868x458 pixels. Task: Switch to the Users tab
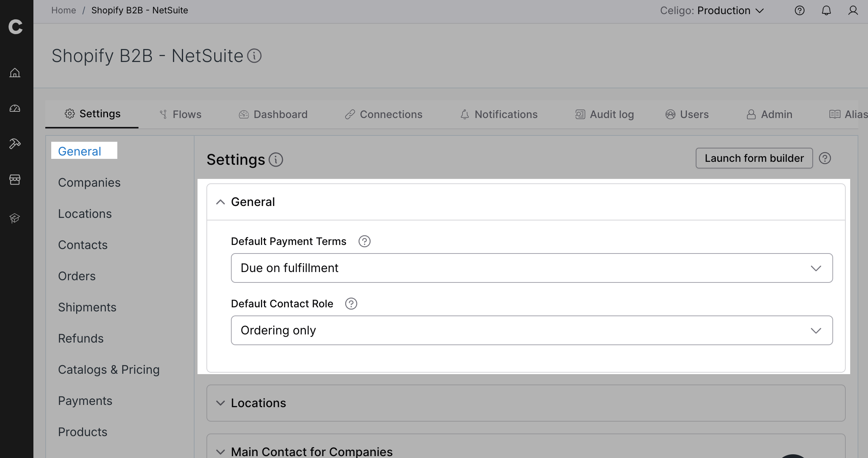(687, 114)
